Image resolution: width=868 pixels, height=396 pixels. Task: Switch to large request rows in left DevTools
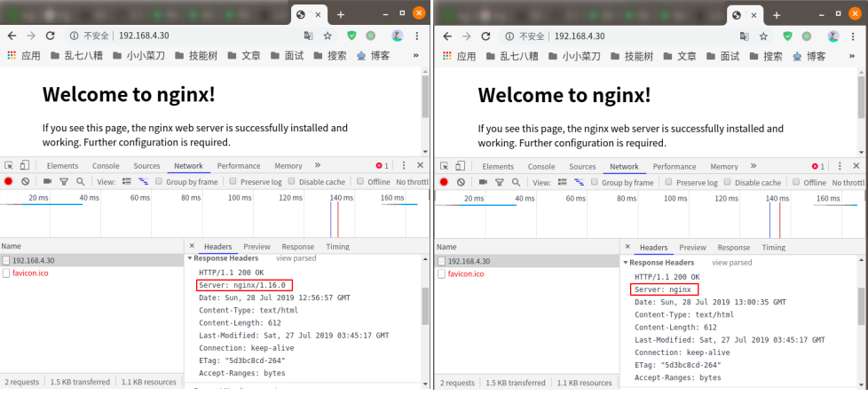[127, 181]
